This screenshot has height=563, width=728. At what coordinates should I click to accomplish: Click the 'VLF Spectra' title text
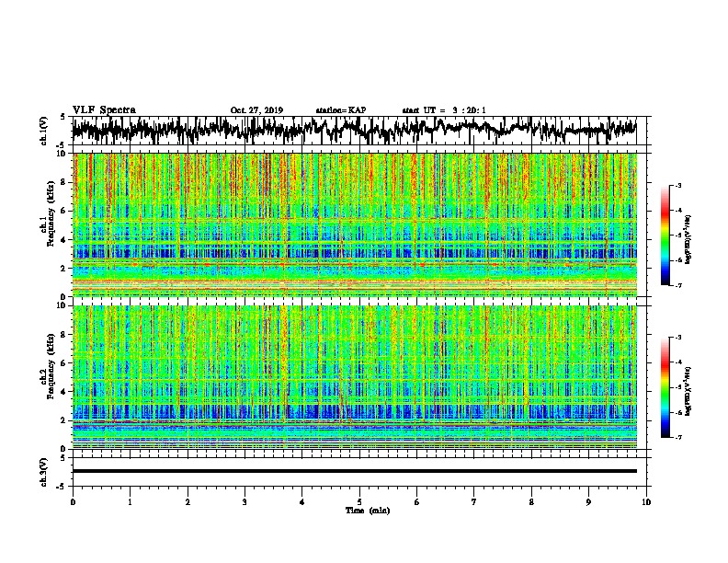[104, 109]
